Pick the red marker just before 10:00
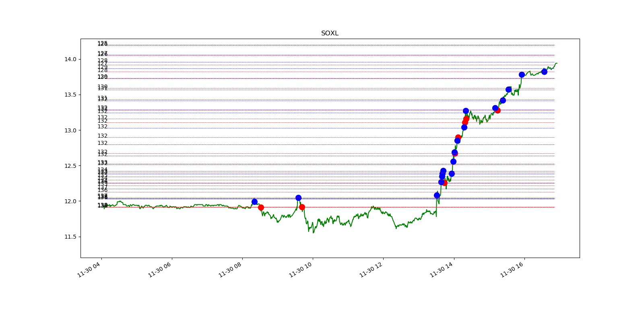This screenshot has height=322, width=644. 302,207
